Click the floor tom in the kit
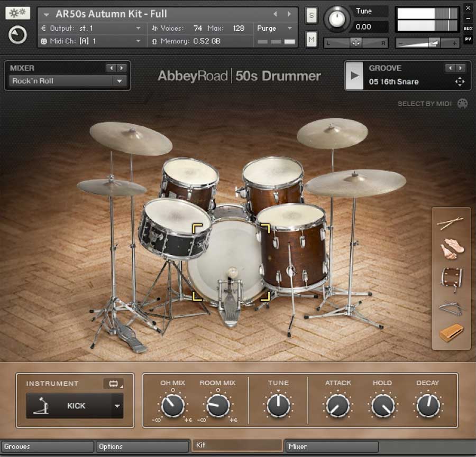This screenshot has width=476, height=457. (x=292, y=247)
